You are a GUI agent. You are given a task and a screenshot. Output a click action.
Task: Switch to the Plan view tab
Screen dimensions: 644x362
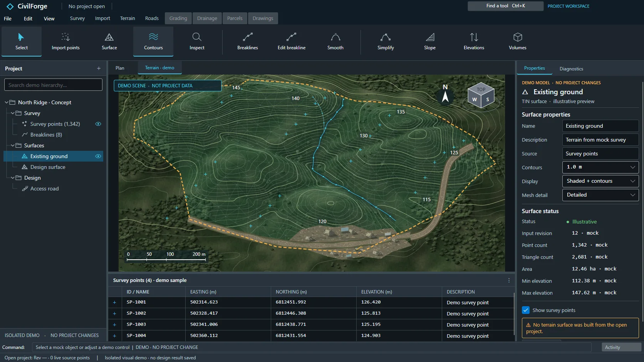click(x=120, y=68)
